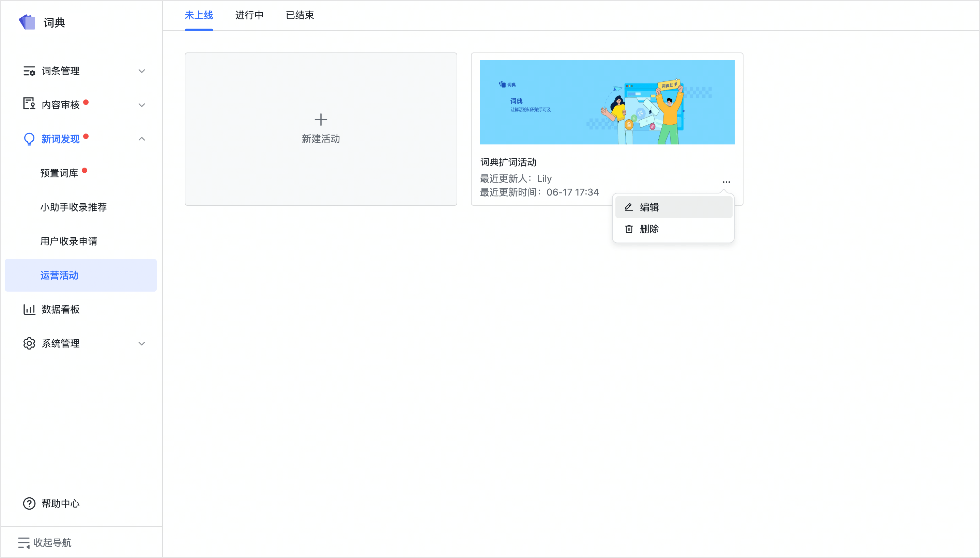Switch to the 已结束 tab
This screenshot has width=980, height=558.
(x=300, y=15)
